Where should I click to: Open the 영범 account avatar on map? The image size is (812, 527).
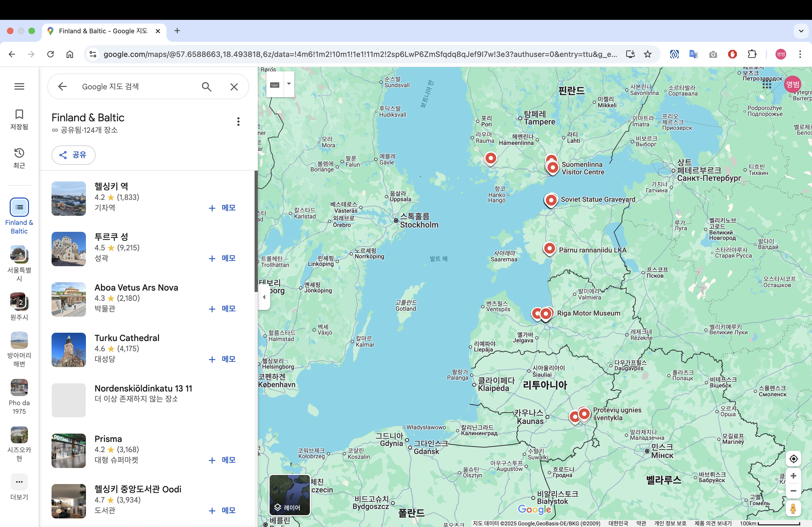click(793, 84)
